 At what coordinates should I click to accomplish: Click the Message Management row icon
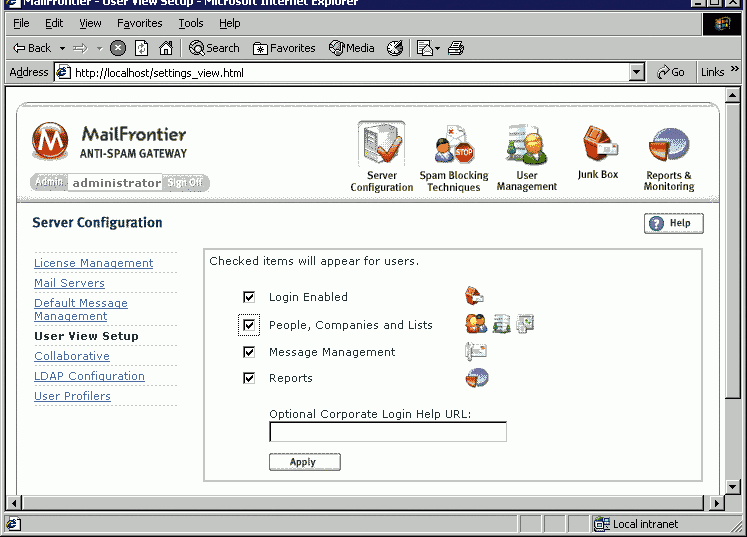click(475, 352)
